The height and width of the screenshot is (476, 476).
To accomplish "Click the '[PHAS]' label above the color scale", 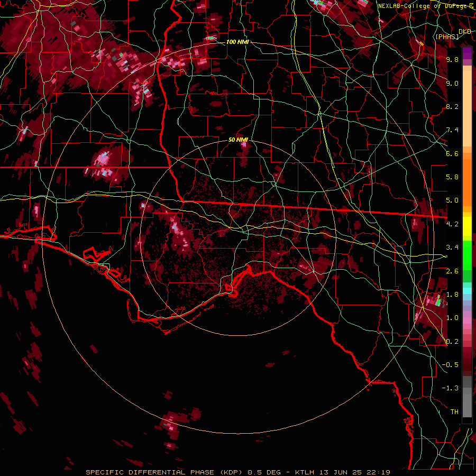I will (447, 36).
